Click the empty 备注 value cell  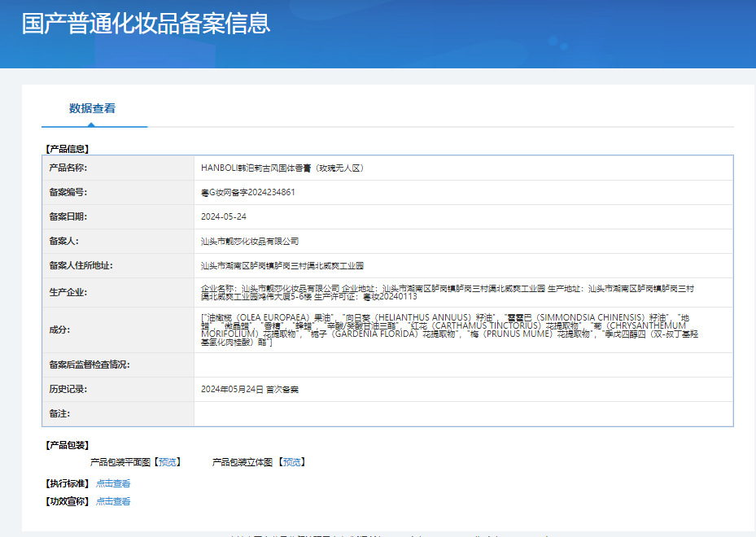pyautogui.click(x=462, y=414)
